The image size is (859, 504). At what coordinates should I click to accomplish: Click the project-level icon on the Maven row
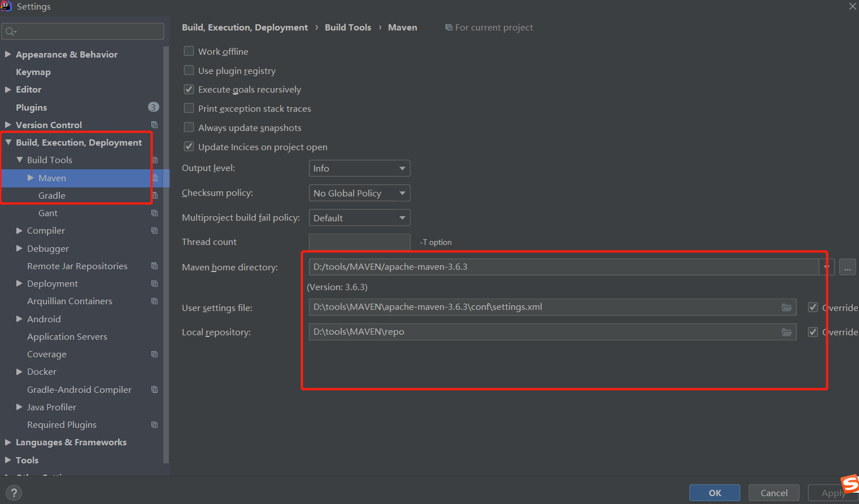coord(155,178)
